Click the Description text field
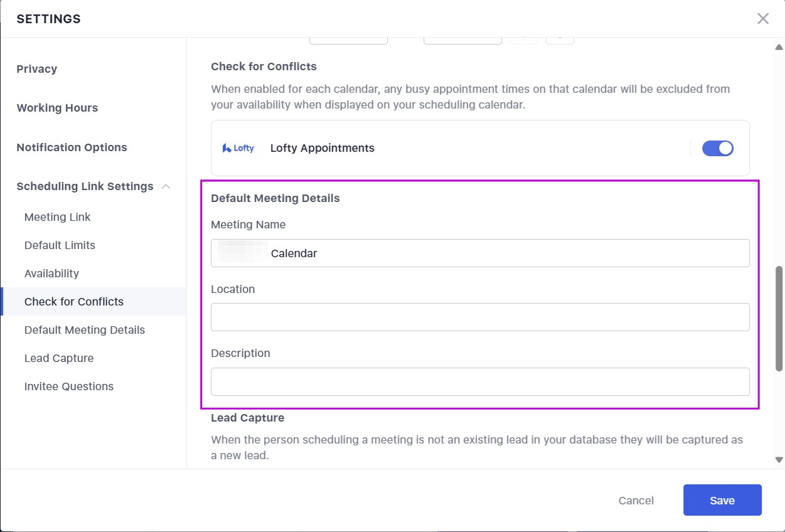Image resolution: width=785 pixels, height=532 pixels. tap(480, 381)
